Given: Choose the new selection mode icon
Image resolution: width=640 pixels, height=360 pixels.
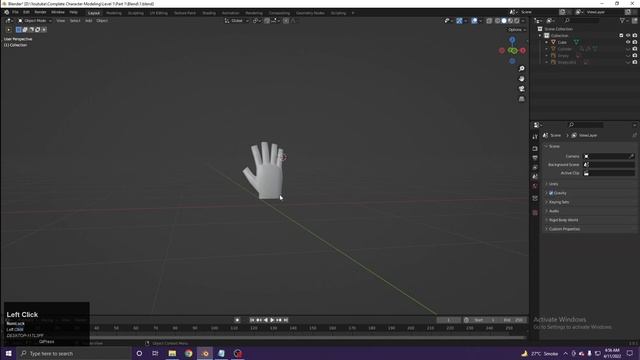Looking at the screenshot, I should point(18,29).
